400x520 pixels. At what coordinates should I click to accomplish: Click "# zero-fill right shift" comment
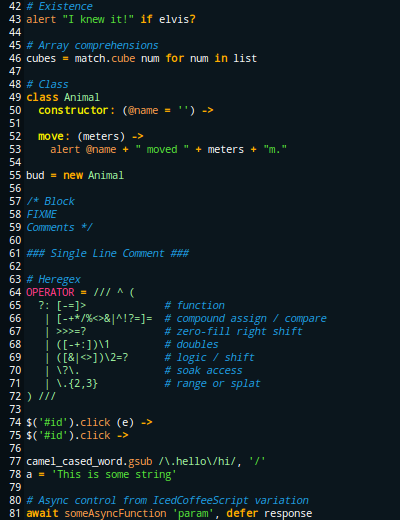[234, 331]
